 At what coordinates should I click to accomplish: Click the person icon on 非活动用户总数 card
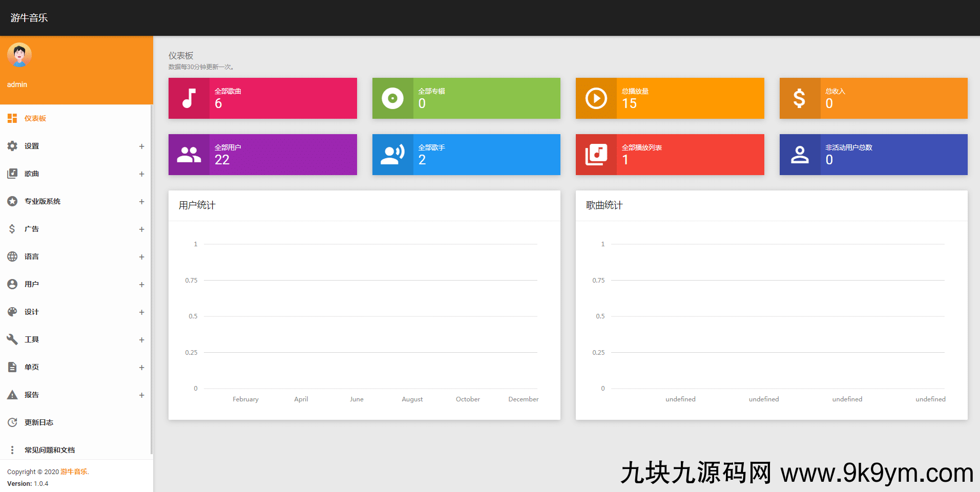pyautogui.click(x=799, y=155)
